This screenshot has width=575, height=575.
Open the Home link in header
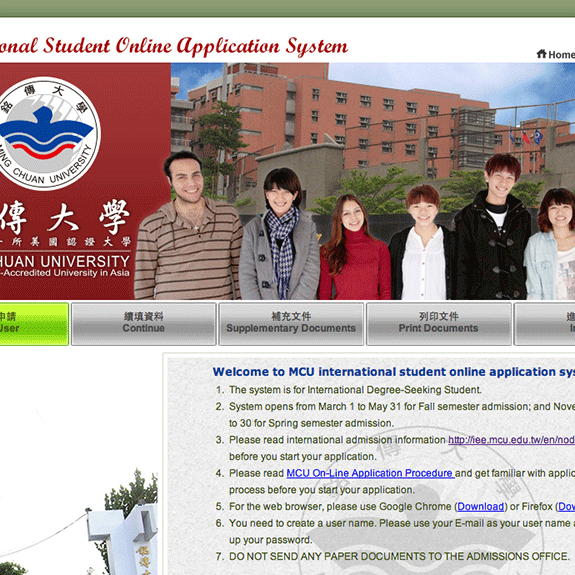point(561,55)
